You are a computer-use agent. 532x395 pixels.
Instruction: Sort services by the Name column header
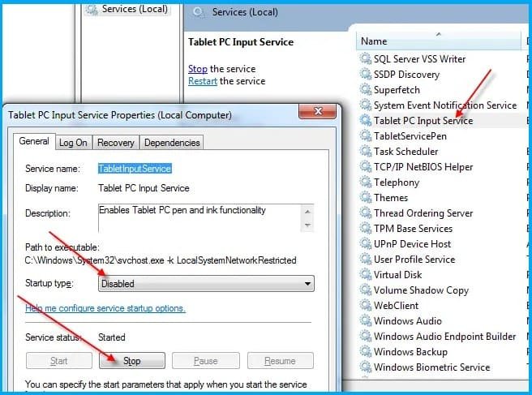[439, 41]
